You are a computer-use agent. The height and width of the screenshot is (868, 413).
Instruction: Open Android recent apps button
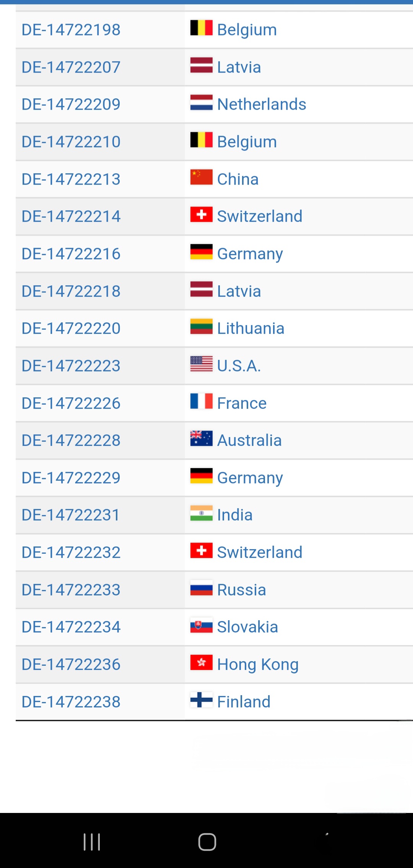coord(92,842)
